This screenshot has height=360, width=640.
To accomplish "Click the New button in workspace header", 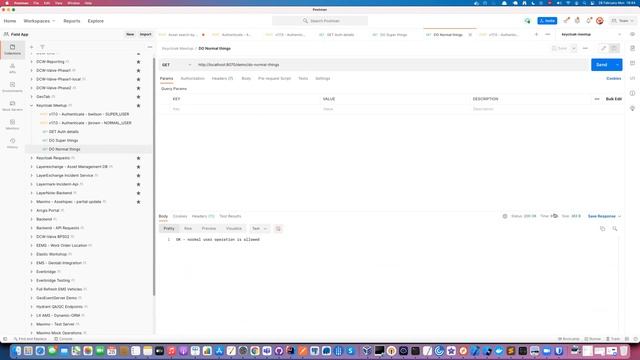I will (x=130, y=35).
